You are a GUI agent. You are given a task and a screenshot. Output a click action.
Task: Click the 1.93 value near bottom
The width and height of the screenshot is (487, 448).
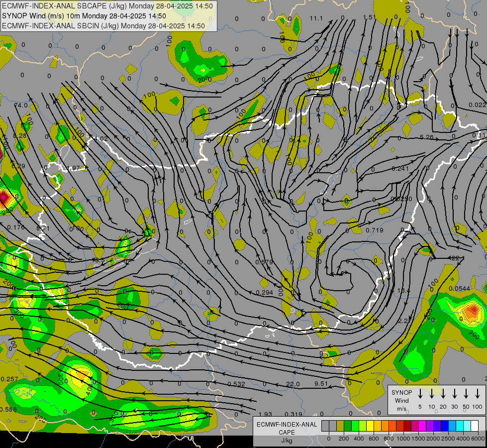pyautogui.click(x=265, y=414)
